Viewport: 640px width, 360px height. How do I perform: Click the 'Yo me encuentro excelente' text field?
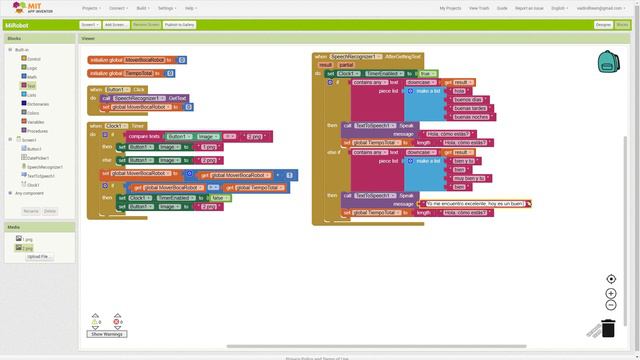475,203
